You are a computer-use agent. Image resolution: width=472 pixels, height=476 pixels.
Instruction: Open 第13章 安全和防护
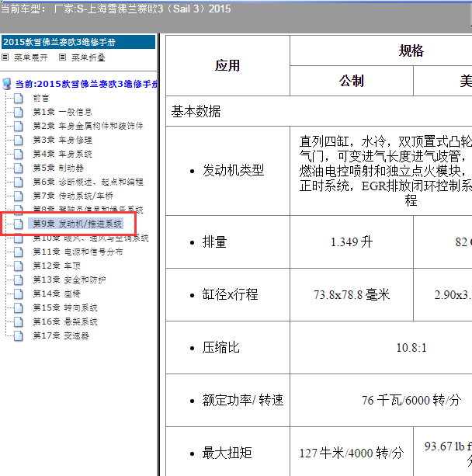pos(69,280)
